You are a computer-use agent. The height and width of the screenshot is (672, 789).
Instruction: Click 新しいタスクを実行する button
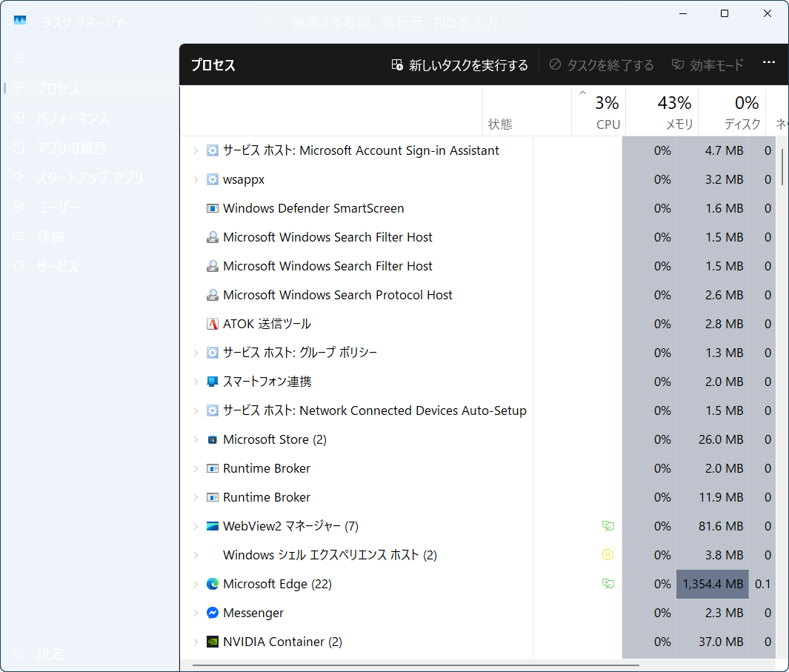tap(460, 65)
